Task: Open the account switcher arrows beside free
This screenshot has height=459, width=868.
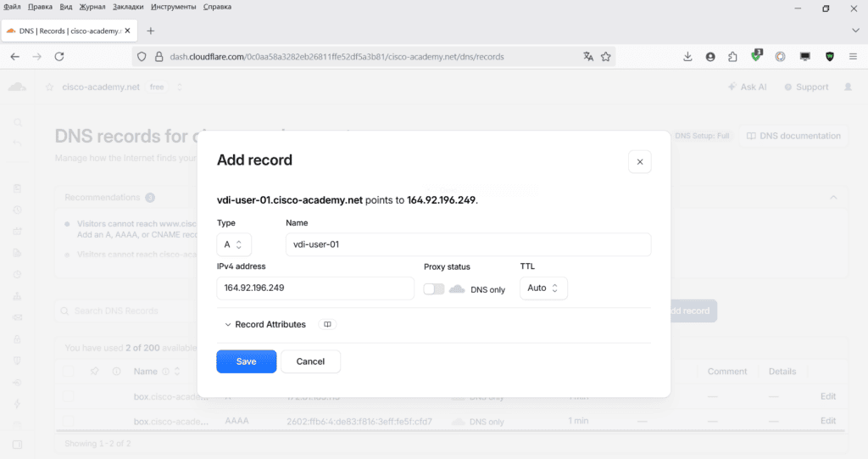Action: pos(180,87)
